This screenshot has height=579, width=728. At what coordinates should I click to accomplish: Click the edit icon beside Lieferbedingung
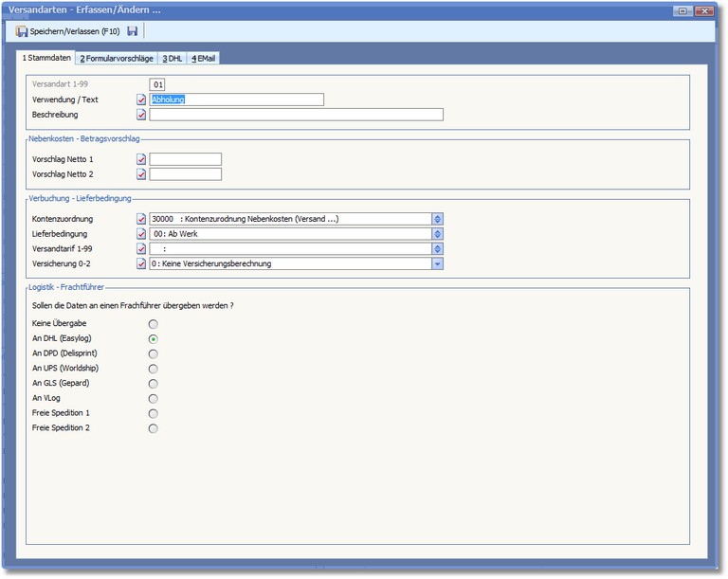pyautogui.click(x=141, y=234)
